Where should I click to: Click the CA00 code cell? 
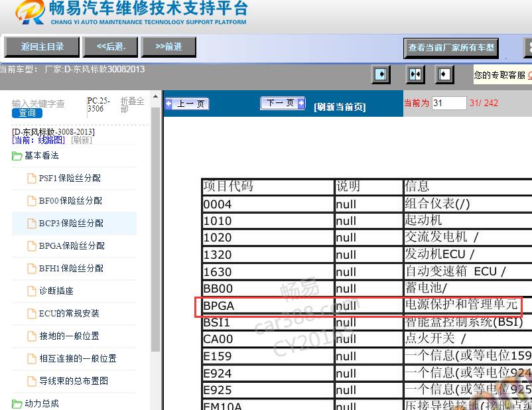268,339
